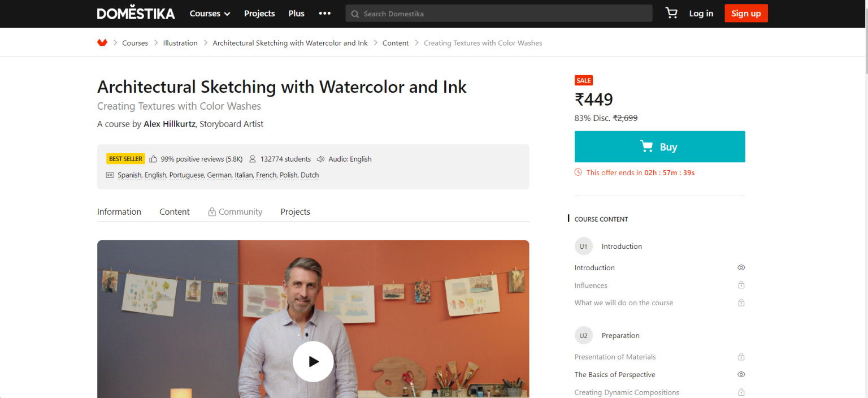The height and width of the screenshot is (398, 868).
Task: Click the Domestika heart breadcrumb icon
Action: pyautogui.click(x=102, y=42)
